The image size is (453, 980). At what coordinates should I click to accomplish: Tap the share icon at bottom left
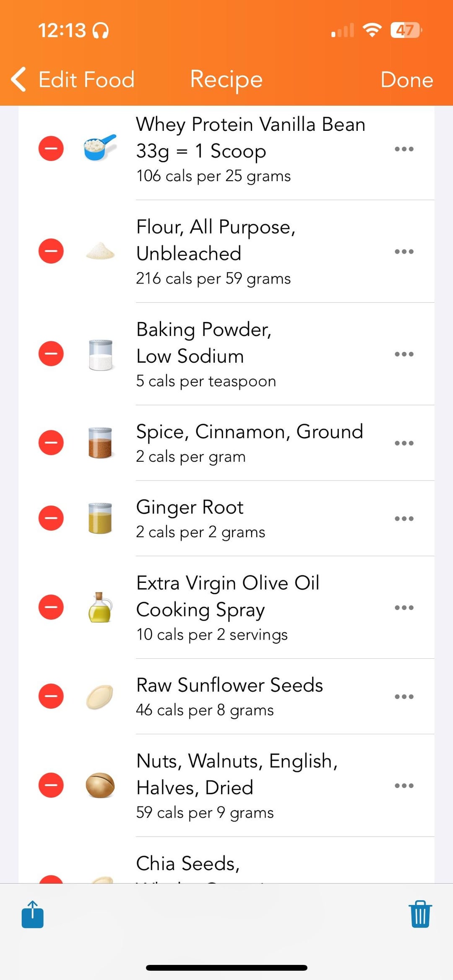coord(33,915)
